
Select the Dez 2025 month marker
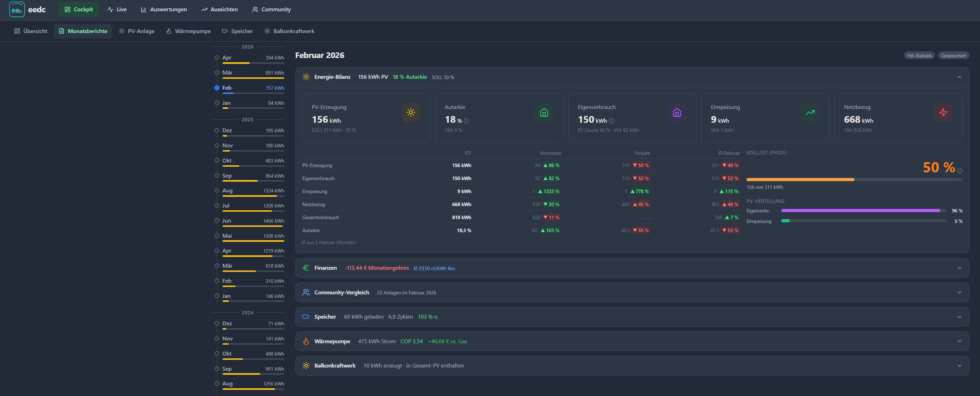pos(217,130)
